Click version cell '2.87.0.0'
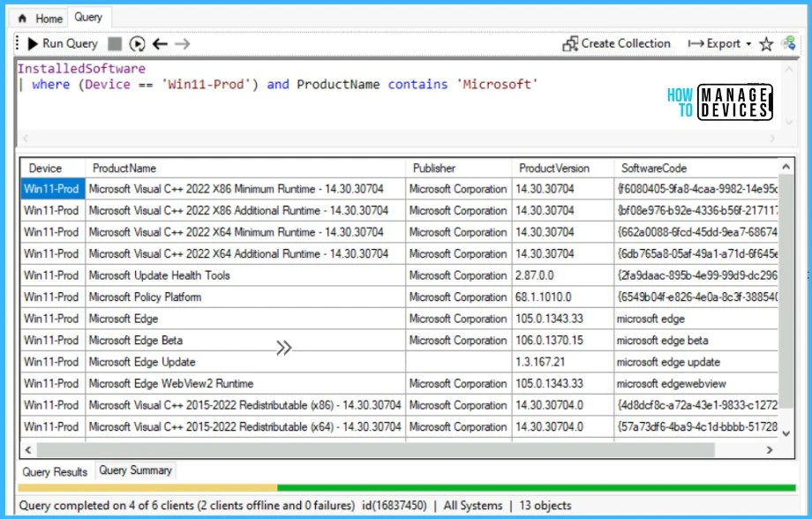The width and height of the screenshot is (812, 519). click(x=563, y=275)
